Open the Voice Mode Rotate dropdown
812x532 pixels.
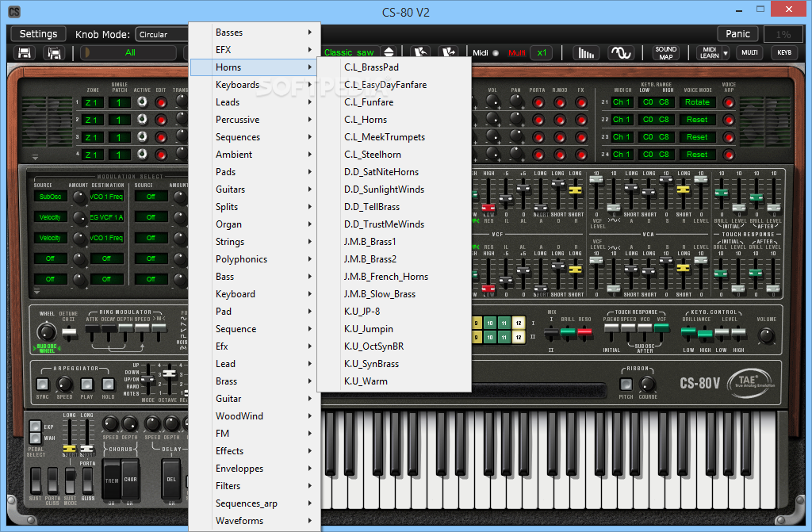pyautogui.click(x=697, y=102)
